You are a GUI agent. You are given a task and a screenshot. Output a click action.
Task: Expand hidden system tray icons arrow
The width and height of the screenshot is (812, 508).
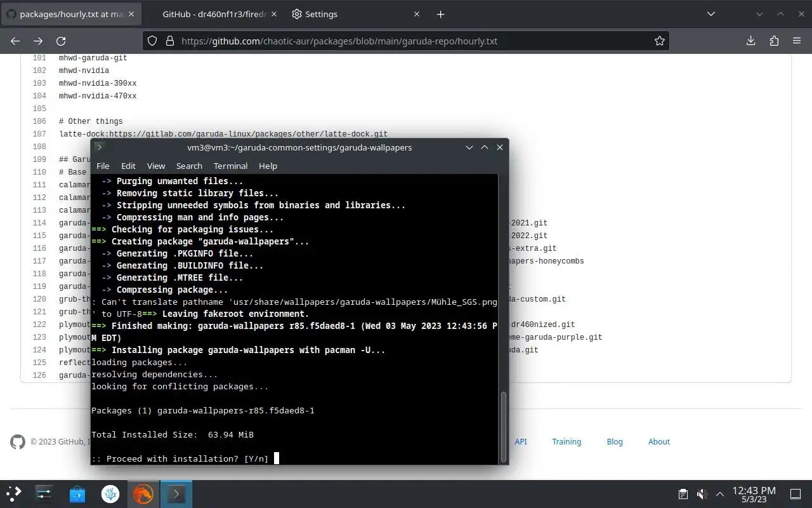720,493
